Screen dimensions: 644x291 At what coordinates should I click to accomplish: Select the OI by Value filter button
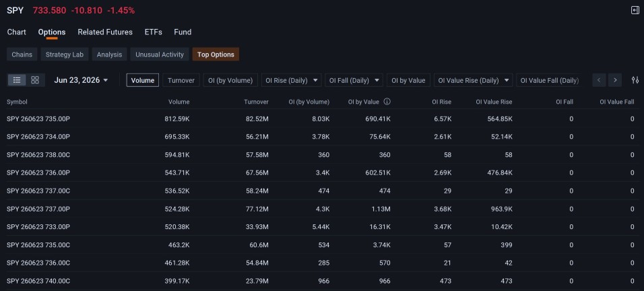(408, 80)
